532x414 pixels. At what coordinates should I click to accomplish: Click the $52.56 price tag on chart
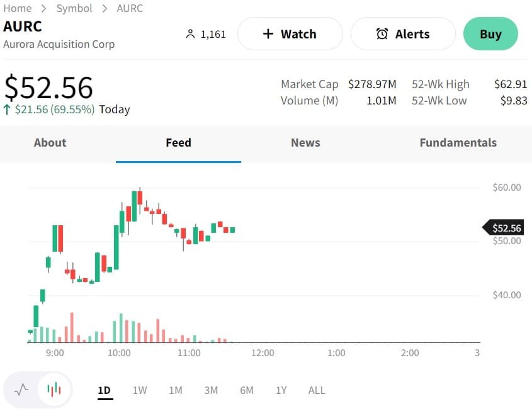point(506,228)
